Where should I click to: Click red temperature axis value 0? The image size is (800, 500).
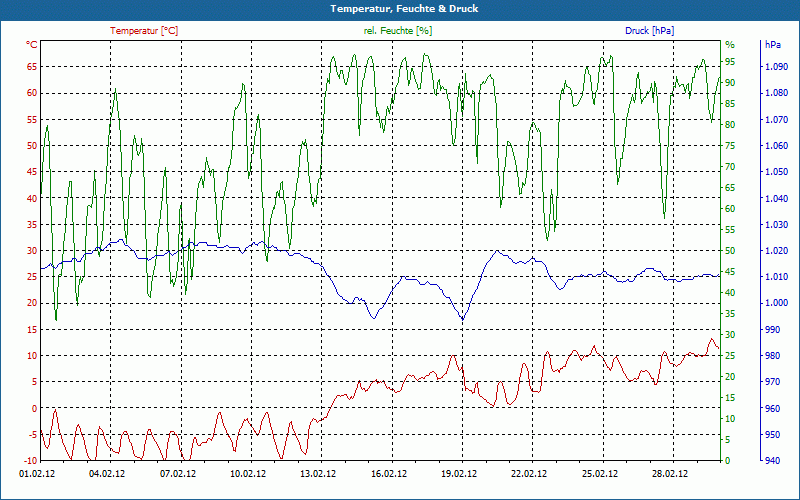coord(35,408)
